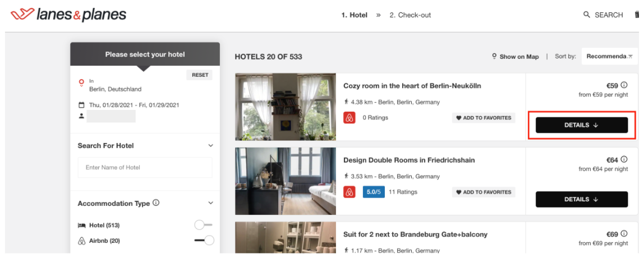This screenshot has width=644, height=258.
Task: Click info icon next to €69 price
Action: (624, 234)
